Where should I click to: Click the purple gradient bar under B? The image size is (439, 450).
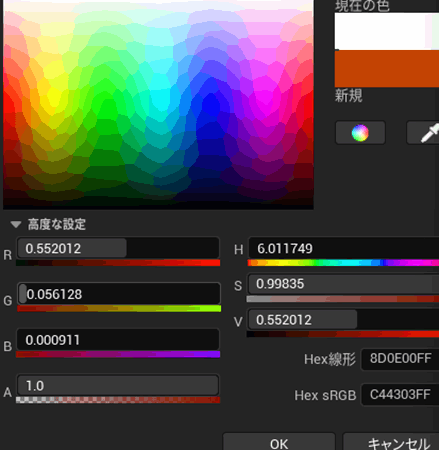click(x=118, y=354)
